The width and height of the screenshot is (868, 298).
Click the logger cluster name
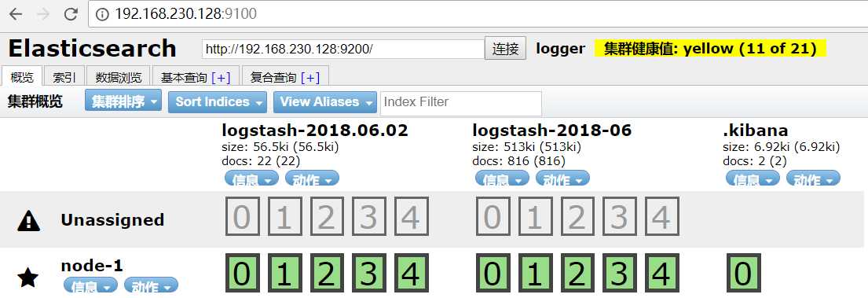tap(560, 49)
